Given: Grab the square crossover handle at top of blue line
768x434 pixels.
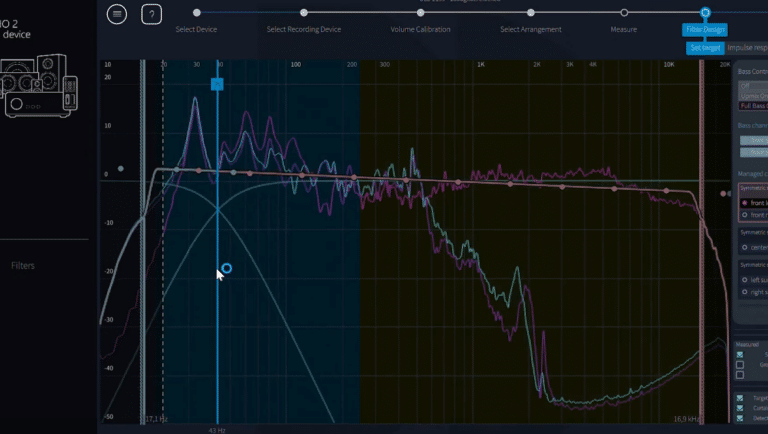Looking at the screenshot, I should 217,84.
